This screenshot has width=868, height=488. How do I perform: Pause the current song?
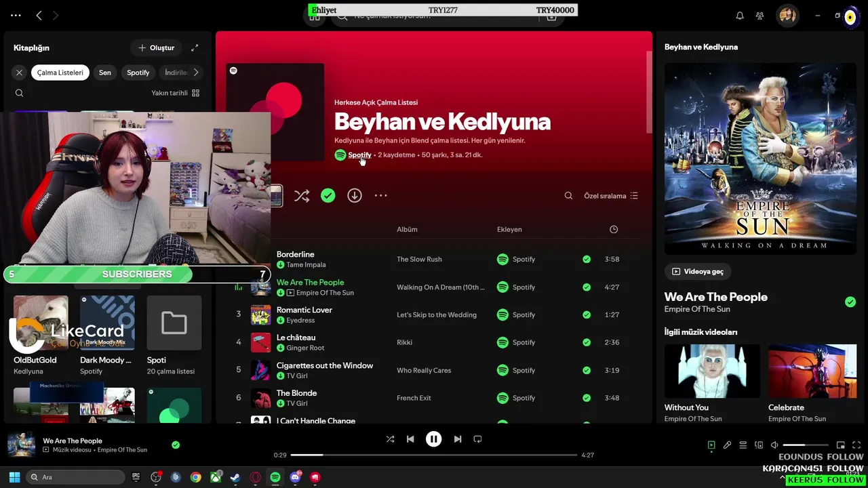(x=433, y=439)
